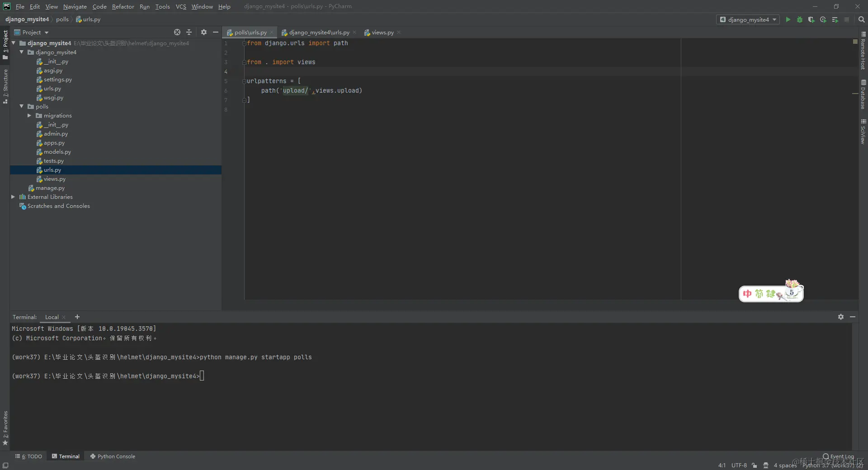Collapse the inner django_mysite4 folder
Image resolution: width=868 pixels, height=470 pixels.
pyautogui.click(x=21, y=52)
